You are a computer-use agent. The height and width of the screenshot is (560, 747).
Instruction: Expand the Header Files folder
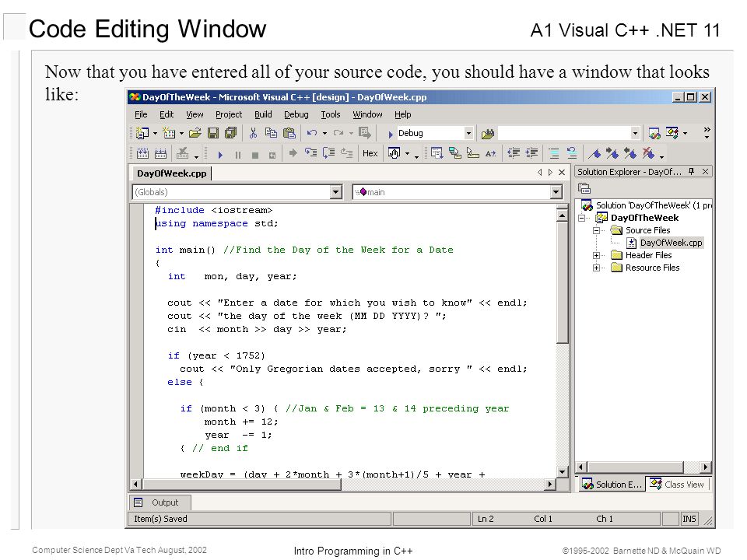point(596,256)
